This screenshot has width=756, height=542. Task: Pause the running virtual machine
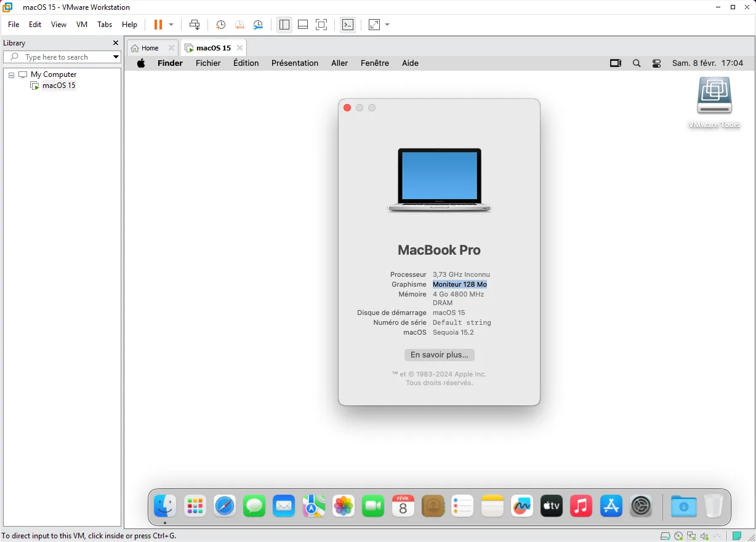[159, 25]
